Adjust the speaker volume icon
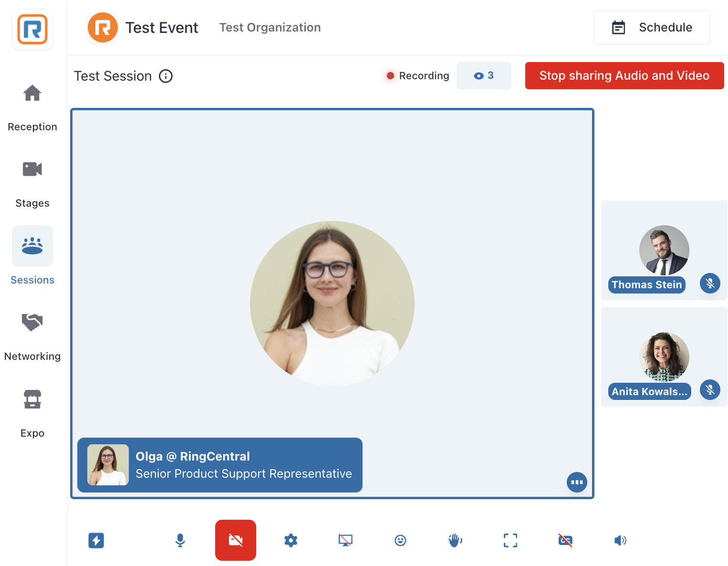Viewport: 728px width, 566px height. [620, 540]
